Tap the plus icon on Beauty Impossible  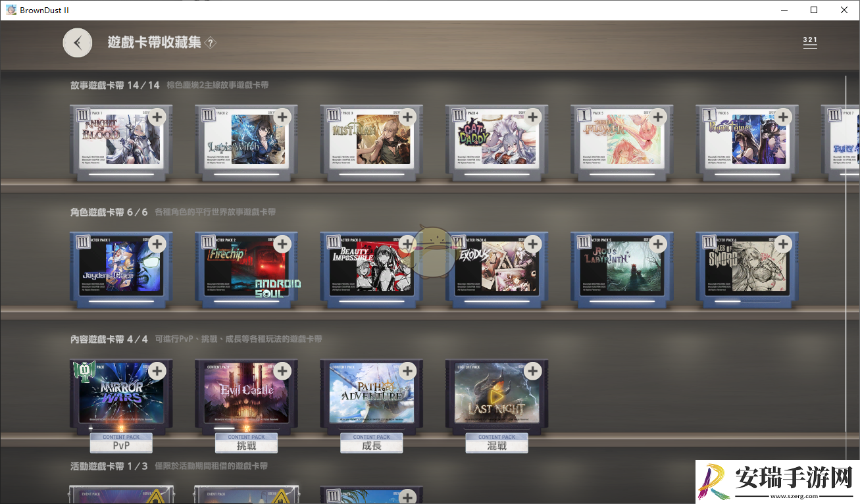[x=408, y=244]
